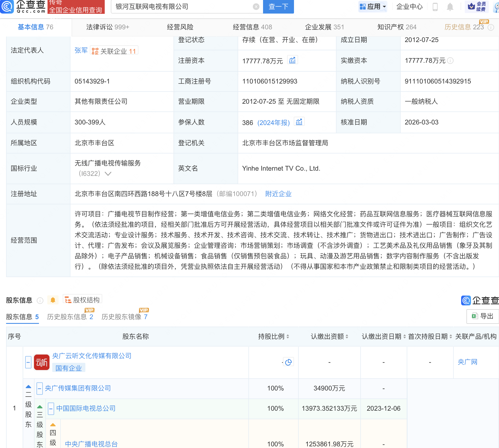Image resolution: width=499 pixels, height=448 pixels.
Task: Open the 附近企业 link
Action: click(278, 194)
